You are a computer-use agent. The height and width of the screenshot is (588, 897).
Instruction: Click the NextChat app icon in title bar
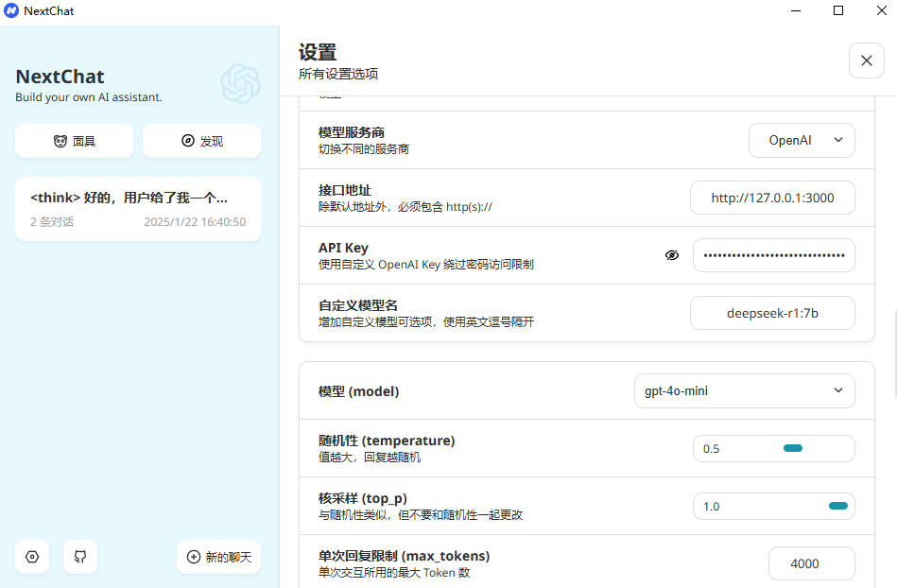pyautogui.click(x=11, y=10)
